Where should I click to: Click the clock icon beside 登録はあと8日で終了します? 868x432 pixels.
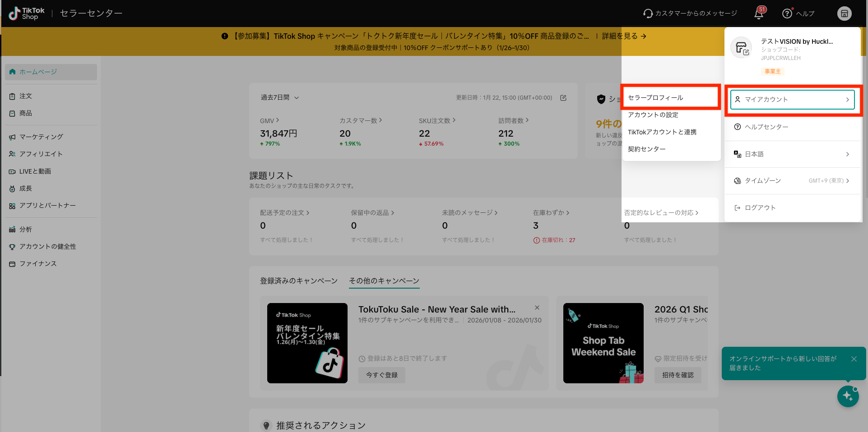click(362, 359)
